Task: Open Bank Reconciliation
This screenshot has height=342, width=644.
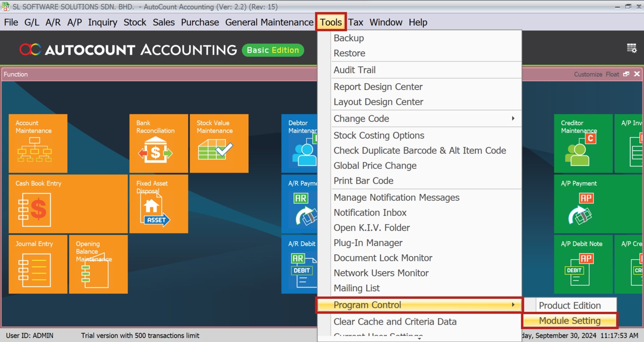Action: click(x=158, y=143)
